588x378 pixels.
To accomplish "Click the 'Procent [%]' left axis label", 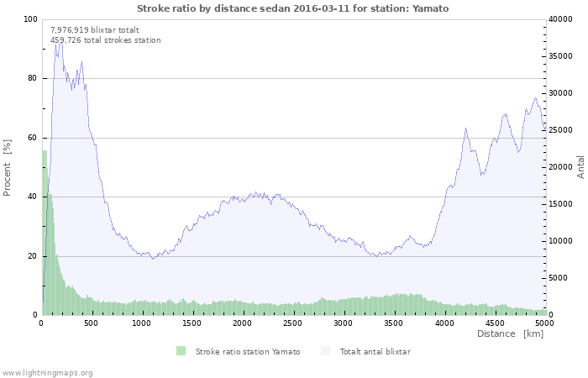I will point(8,168).
